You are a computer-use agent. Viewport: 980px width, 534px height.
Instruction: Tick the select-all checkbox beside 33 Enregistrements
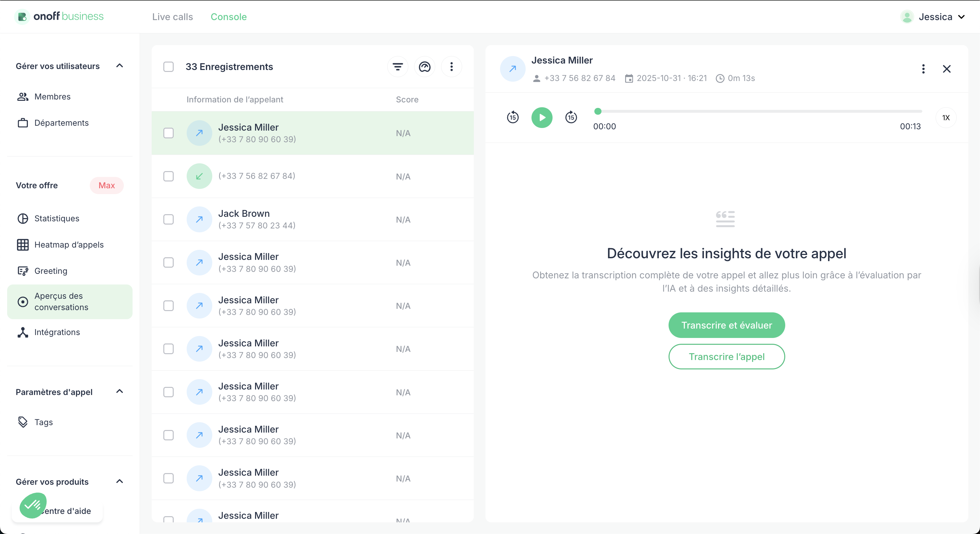click(x=168, y=67)
